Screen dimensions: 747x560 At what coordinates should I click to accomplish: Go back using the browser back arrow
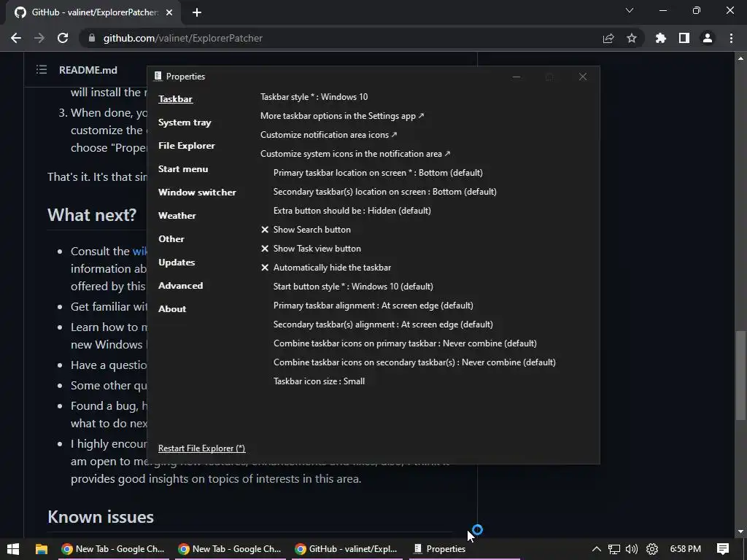pos(16,38)
